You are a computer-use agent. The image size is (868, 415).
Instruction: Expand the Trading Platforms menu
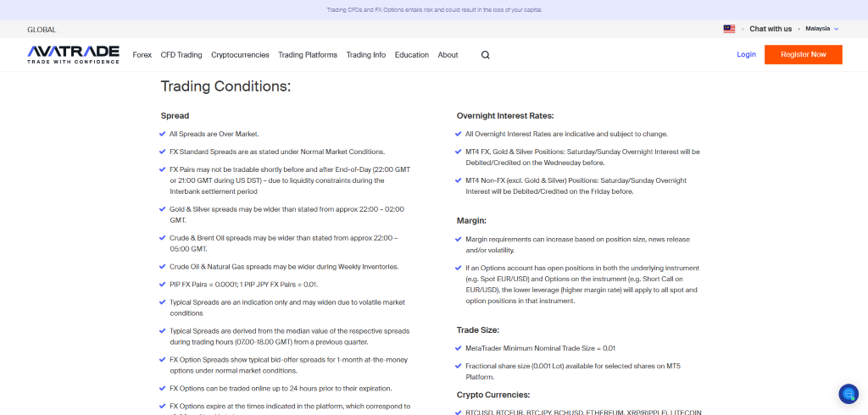308,55
